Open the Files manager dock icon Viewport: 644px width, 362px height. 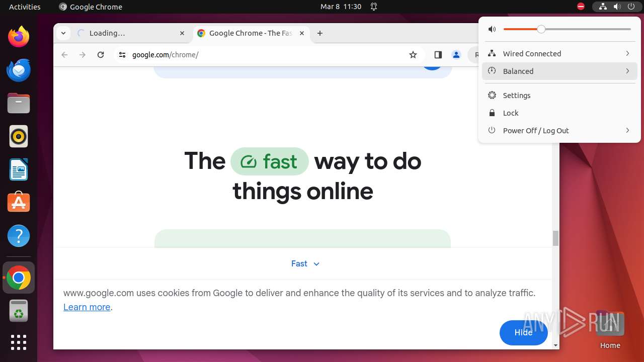click(x=19, y=103)
